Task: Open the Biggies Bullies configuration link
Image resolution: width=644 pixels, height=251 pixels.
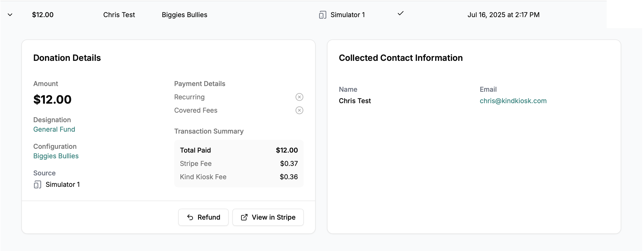Action: 56,156
